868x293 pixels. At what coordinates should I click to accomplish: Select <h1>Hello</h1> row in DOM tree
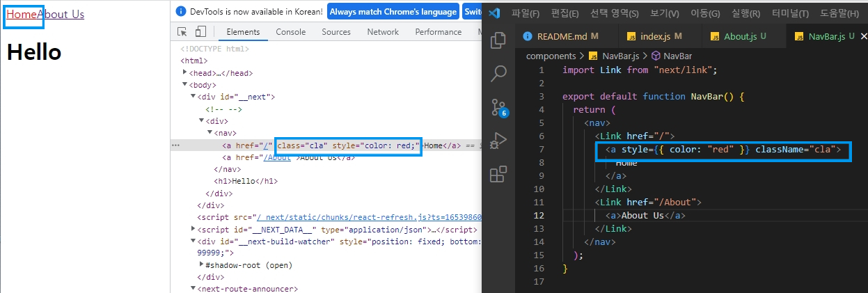pos(246,182)
